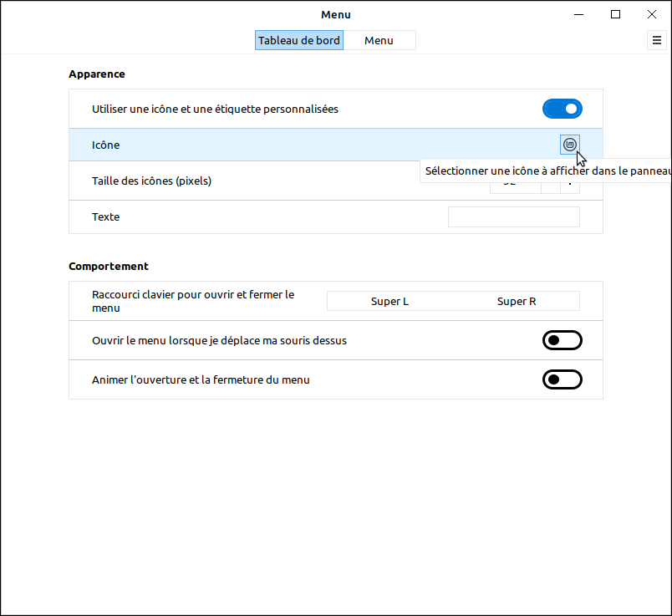
Task: Focus the Texte input field
Action: [513, 217]
